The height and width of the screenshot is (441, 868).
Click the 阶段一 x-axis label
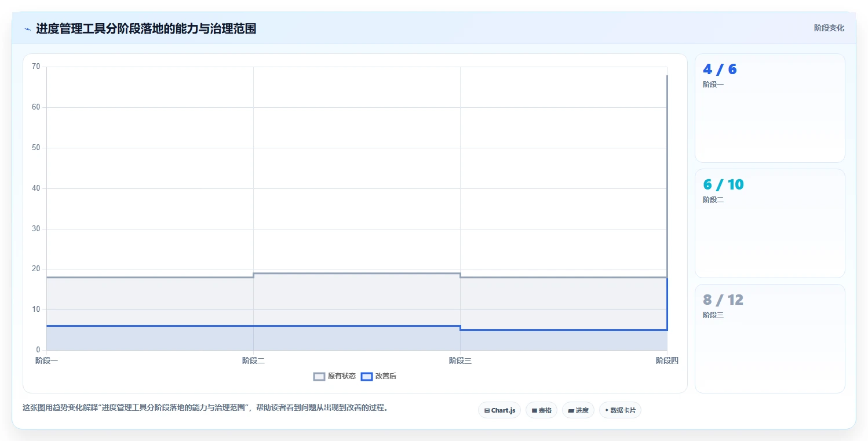tap(46, 360)
